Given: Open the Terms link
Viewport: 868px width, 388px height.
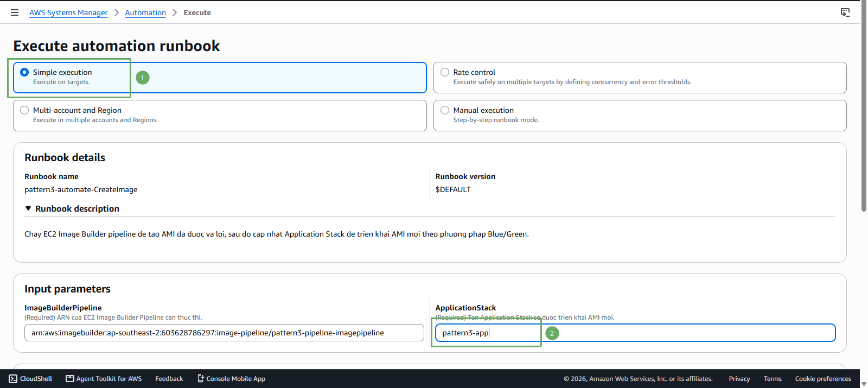Looking at the screenshot, I should click(773, 379).
